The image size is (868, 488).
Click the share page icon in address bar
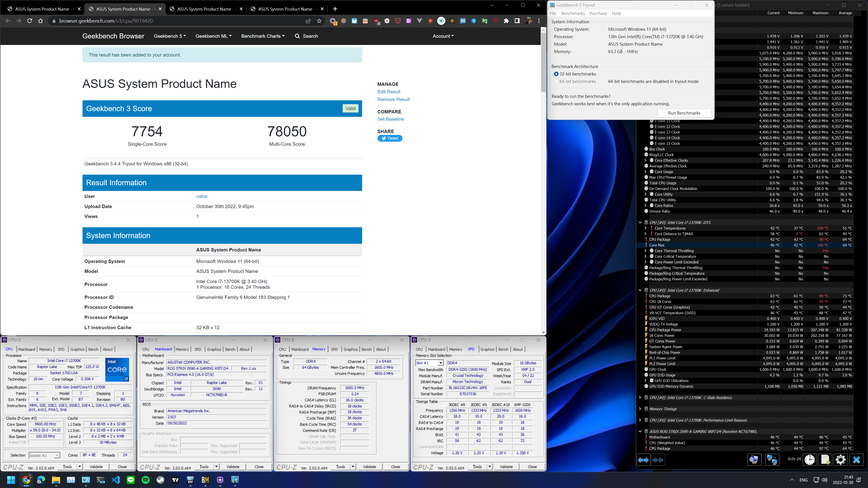tap(308, 21)
